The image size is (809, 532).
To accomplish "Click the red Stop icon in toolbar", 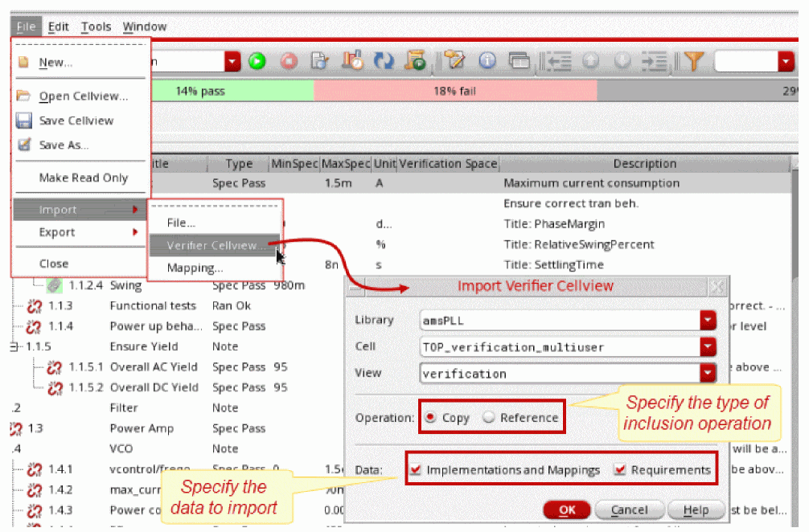I will point(289,61).
